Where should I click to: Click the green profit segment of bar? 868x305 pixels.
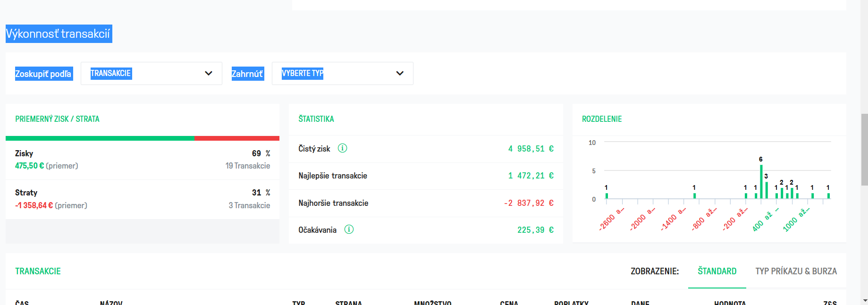pos(100,138)
